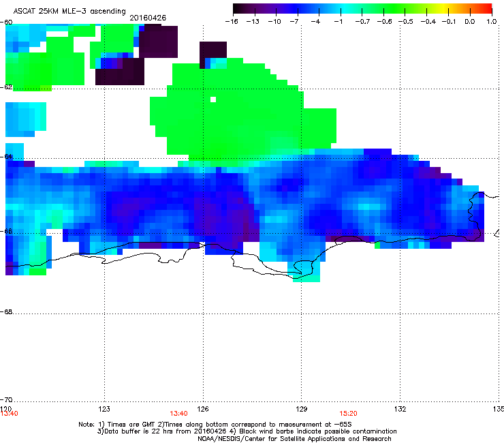Image resolution: width=504 pixels, height=443 pixels.
Task: Click the -0.7 value on the color scale
Action: (362, 22)
